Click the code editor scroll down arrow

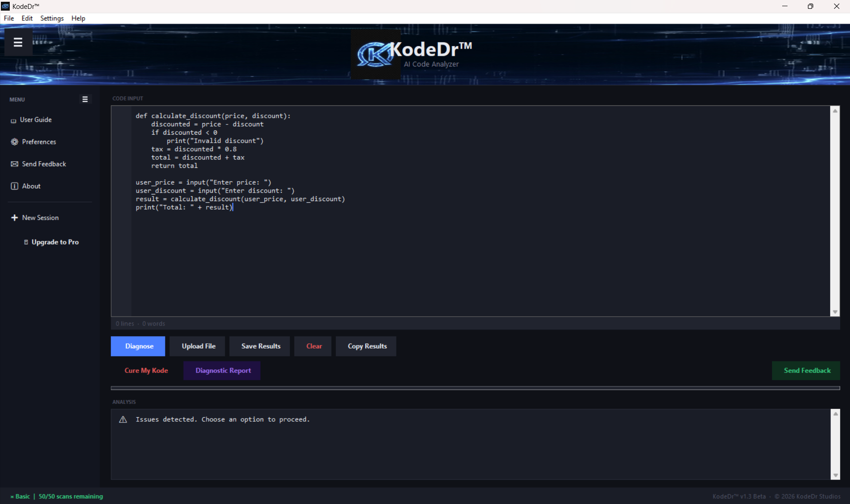click(x=835, y=312)
